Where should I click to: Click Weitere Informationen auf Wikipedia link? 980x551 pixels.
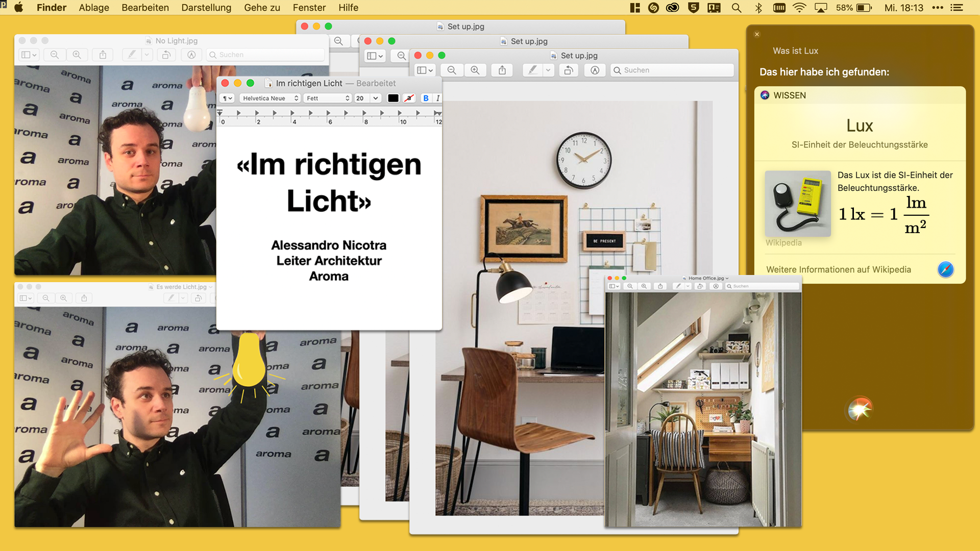point(838,269)
